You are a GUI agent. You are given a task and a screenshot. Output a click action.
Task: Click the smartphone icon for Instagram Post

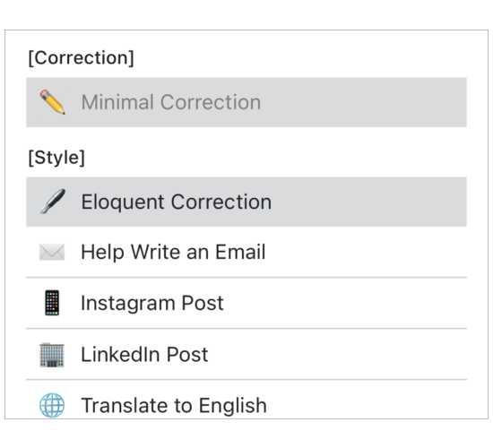coord(52,303)
